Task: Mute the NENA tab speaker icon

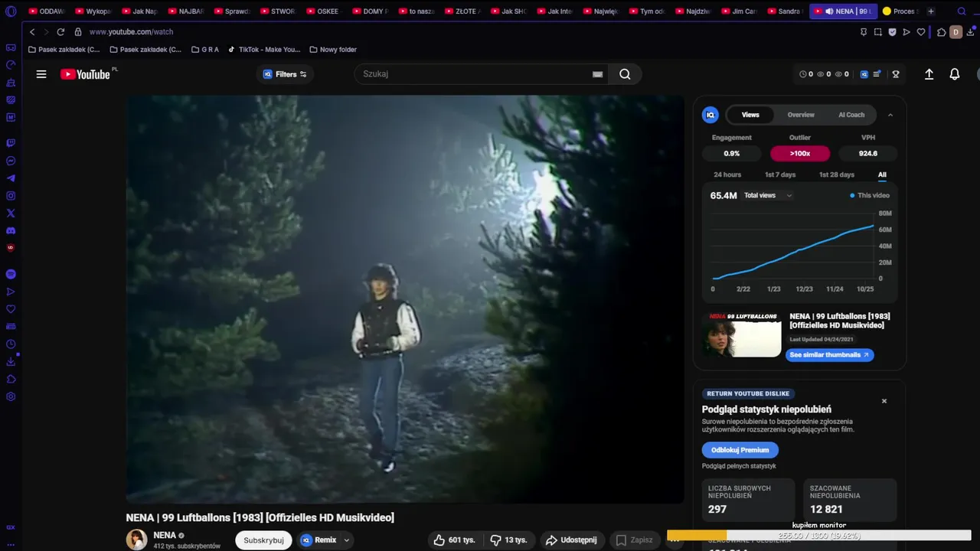Action: tap(829, 11)
